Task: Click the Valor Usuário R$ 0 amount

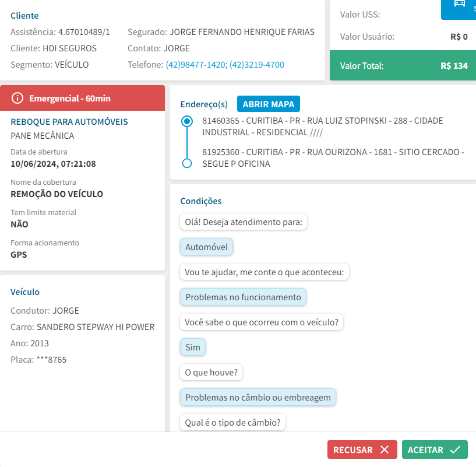Action: click(459, 37)
